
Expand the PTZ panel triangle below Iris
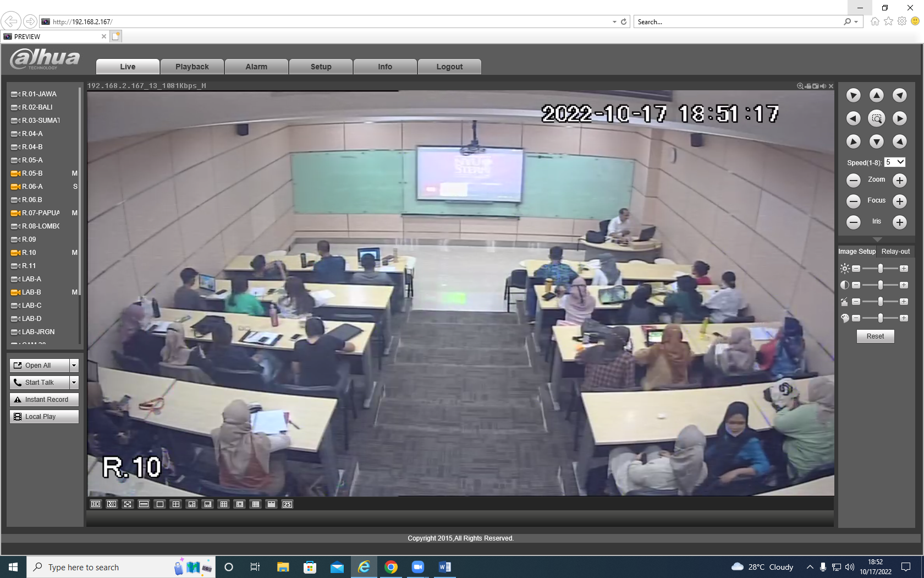point(877,239)
